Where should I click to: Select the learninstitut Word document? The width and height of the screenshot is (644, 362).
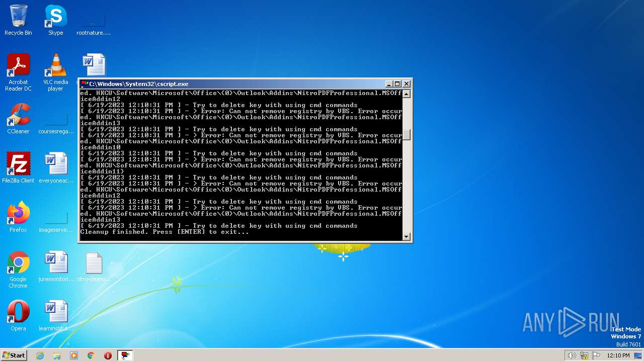click(56, 316)
